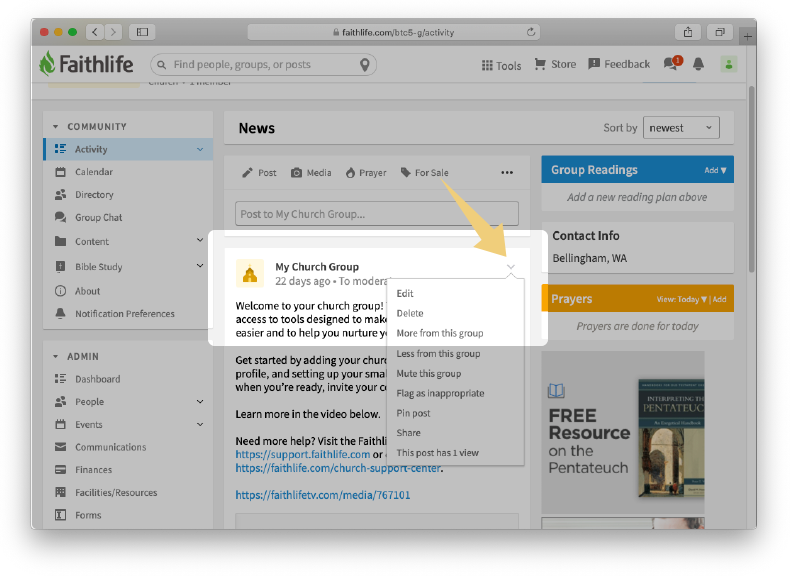Select the For Sale composer tab

point(424,173)
